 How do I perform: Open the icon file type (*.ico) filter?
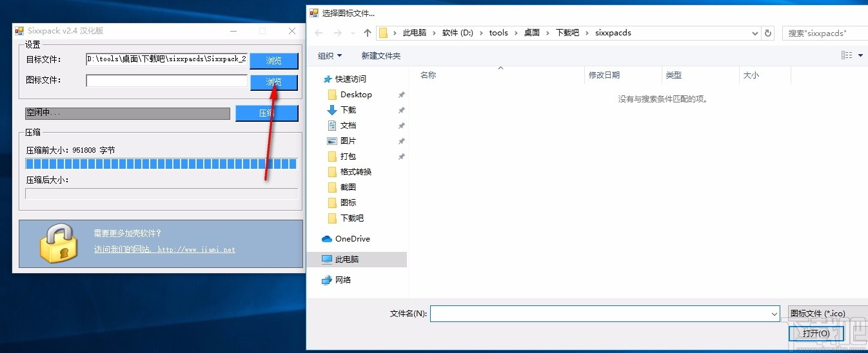click(x=828, y=314)
